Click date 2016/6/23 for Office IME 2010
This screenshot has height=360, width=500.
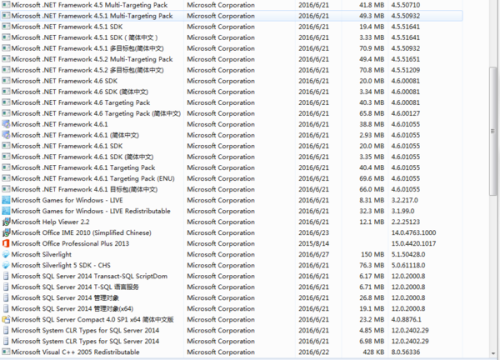pyautogui.click(x=314, y=233)
